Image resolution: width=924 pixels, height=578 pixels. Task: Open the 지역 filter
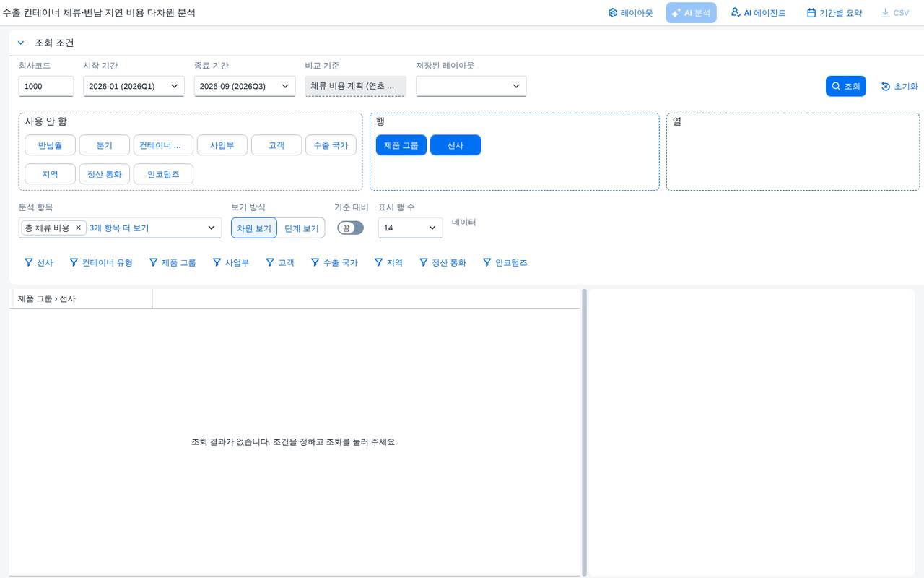[388, 262]
